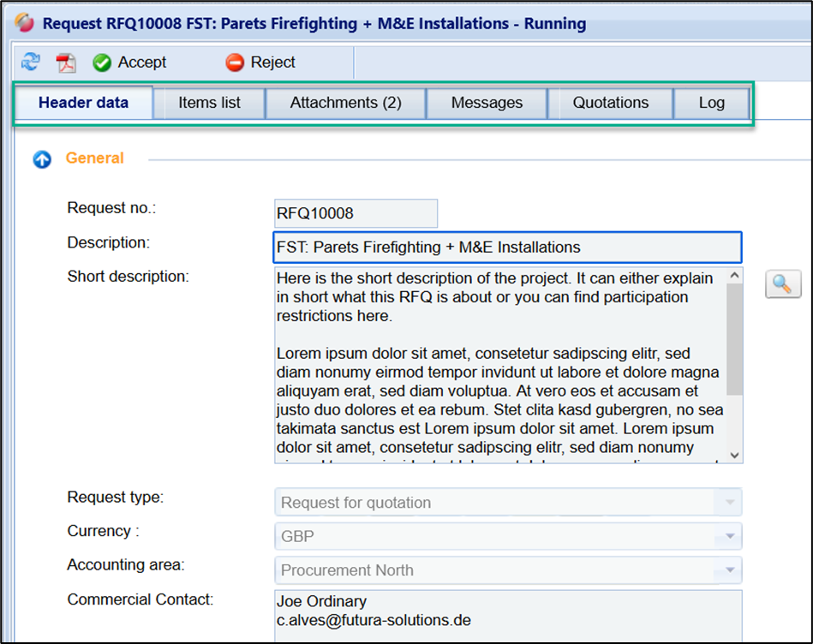Open the Accounting area dropdown
This screenshot has width=813, height=644.
point(729,570)
